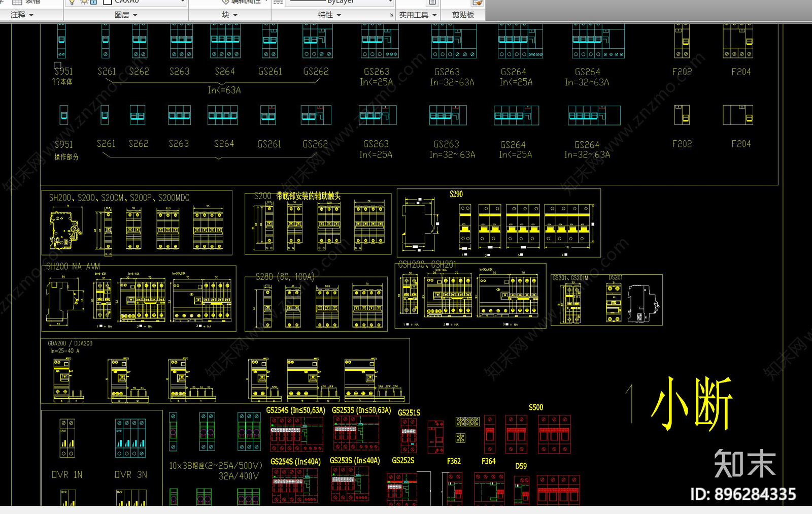Click the S200 带底部安装的辅助触头 title

(297, 196)
